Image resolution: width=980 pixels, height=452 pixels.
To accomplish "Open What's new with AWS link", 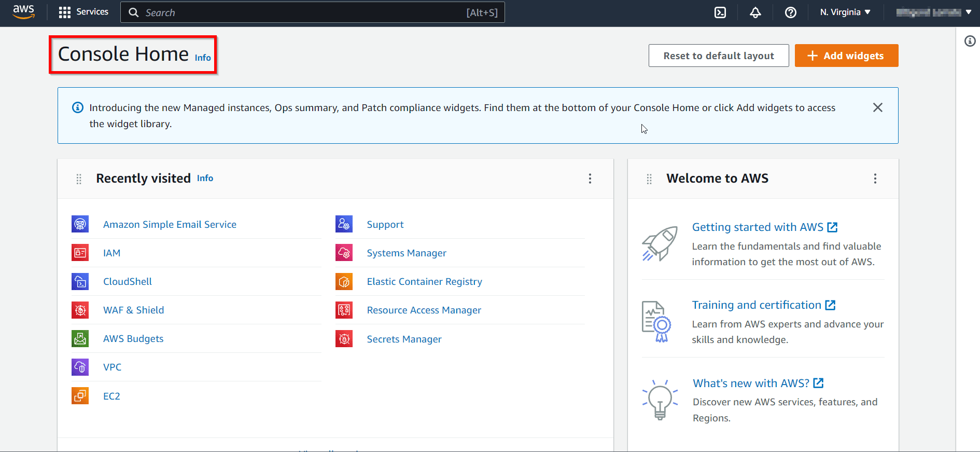I will (758, 383).
